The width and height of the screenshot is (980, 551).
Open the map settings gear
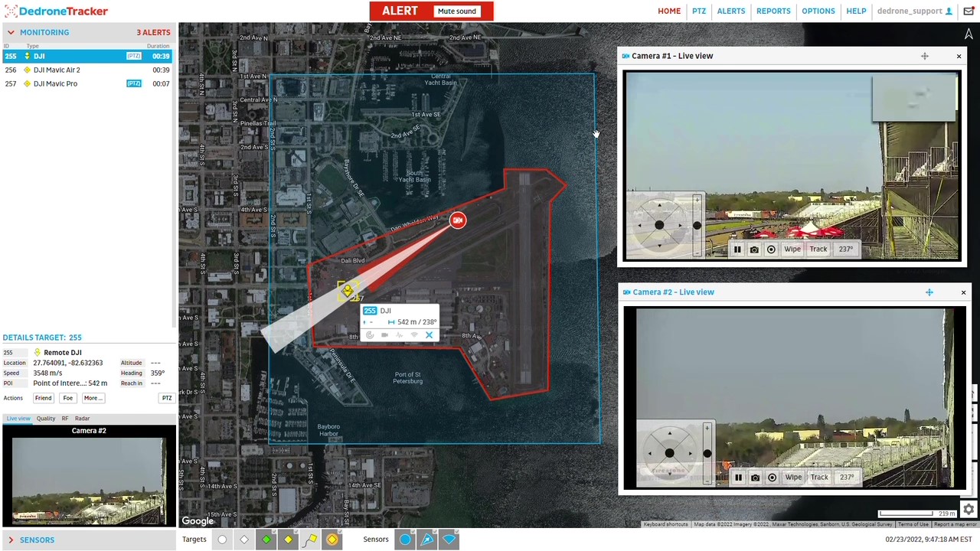coord(969,510)
